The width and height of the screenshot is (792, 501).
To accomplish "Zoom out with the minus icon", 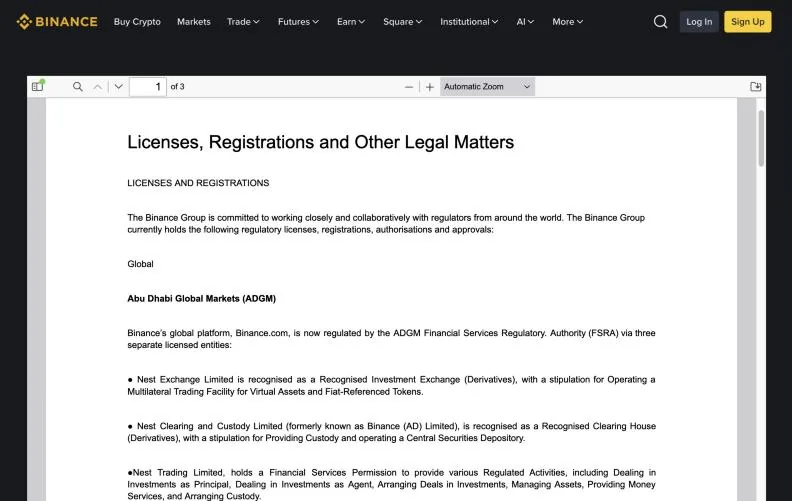I will [409, 87].
